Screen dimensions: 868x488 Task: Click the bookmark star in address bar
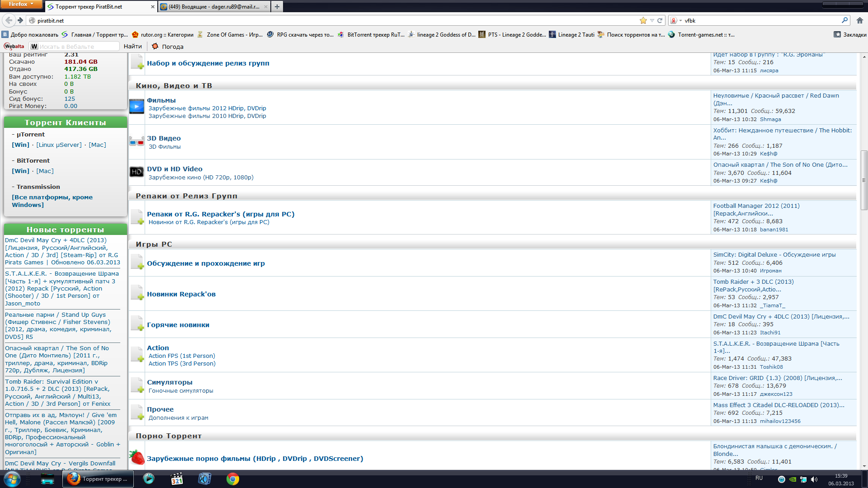pyautogui.click(x=643, y=20)
